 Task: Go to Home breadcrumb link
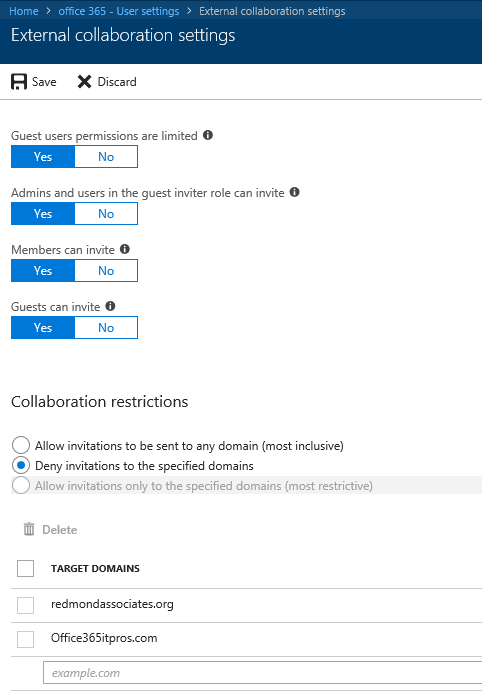(x=24, y=11)
